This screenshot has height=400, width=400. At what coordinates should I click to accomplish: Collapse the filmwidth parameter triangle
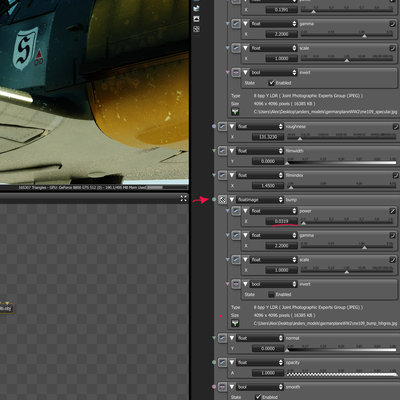coord(232,151)
